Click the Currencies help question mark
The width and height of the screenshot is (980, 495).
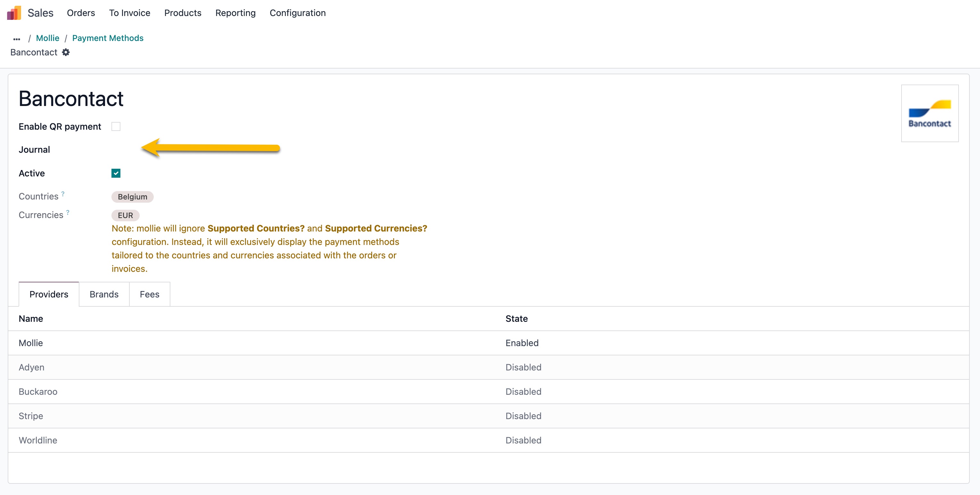point(68,212)
